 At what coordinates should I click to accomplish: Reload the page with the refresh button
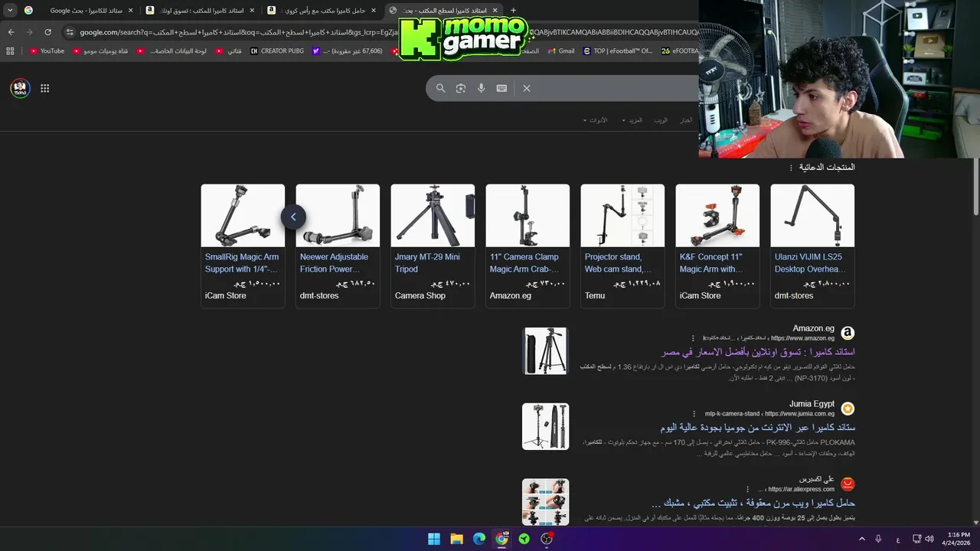(47, 32)
